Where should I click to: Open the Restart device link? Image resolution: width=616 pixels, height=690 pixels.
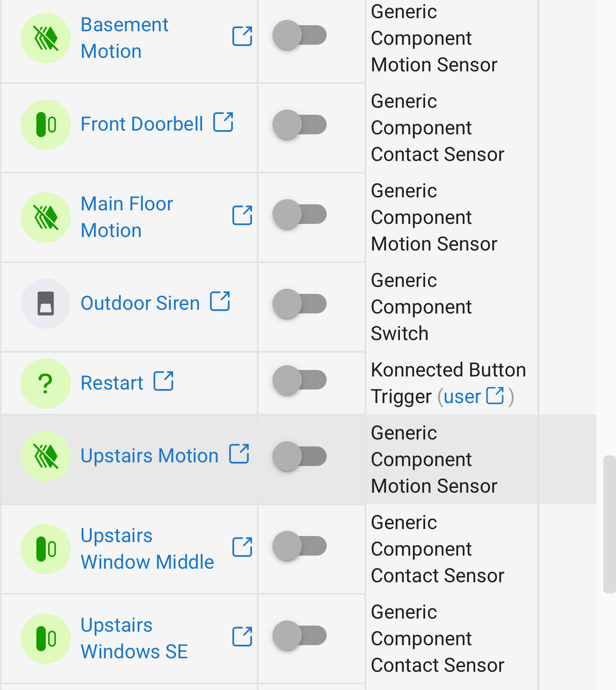click(112, 383)
